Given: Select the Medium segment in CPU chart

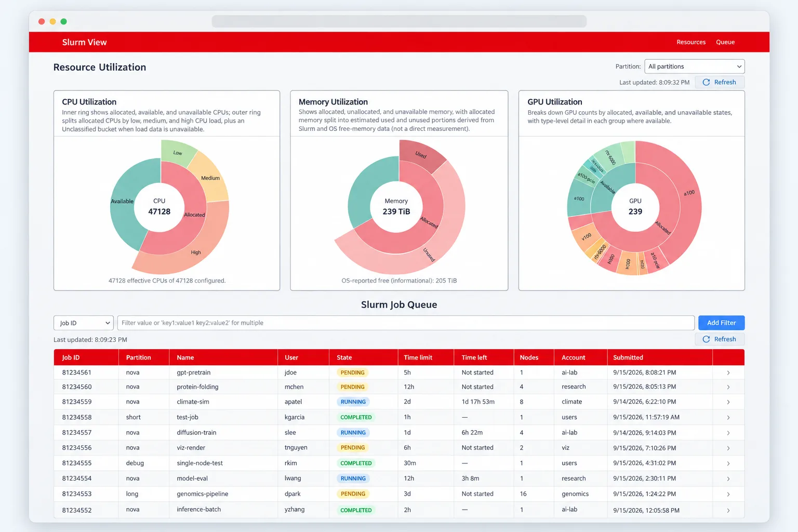Looking at the screenshot, I should [210, 178].
